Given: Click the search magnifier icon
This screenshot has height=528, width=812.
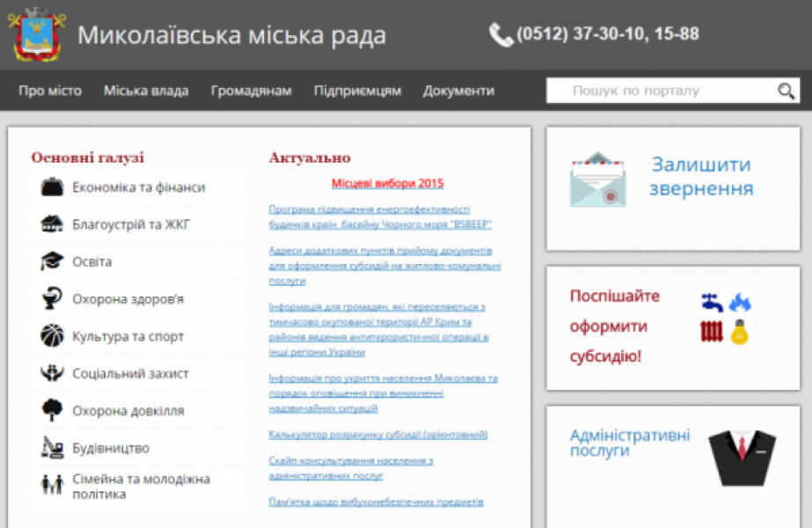Looking at the screenshot, I should pos(786,91).
